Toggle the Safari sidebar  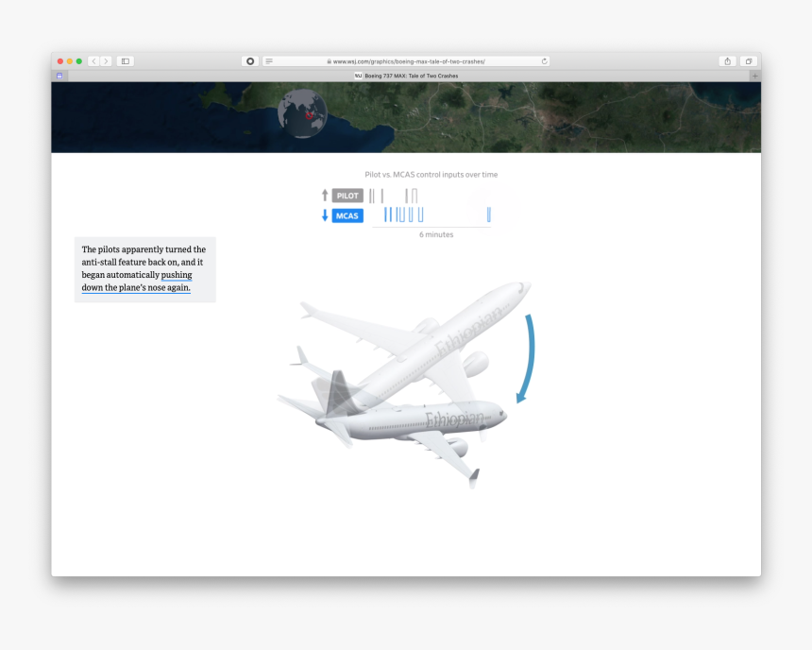click(125, 60)
